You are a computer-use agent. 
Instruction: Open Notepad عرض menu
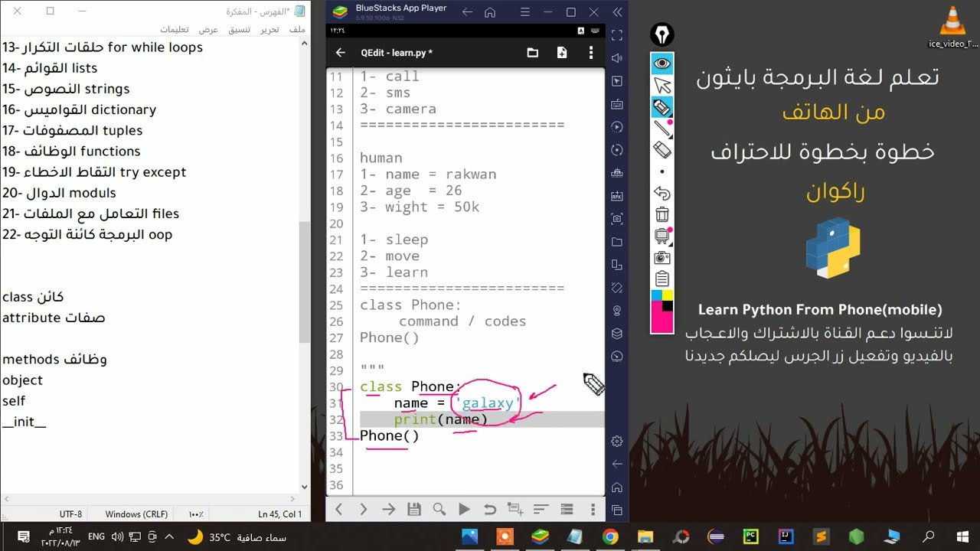tap(209, 29)
